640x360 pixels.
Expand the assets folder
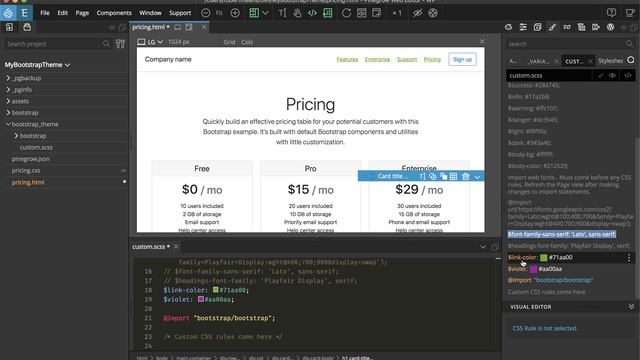click(8, 101)
